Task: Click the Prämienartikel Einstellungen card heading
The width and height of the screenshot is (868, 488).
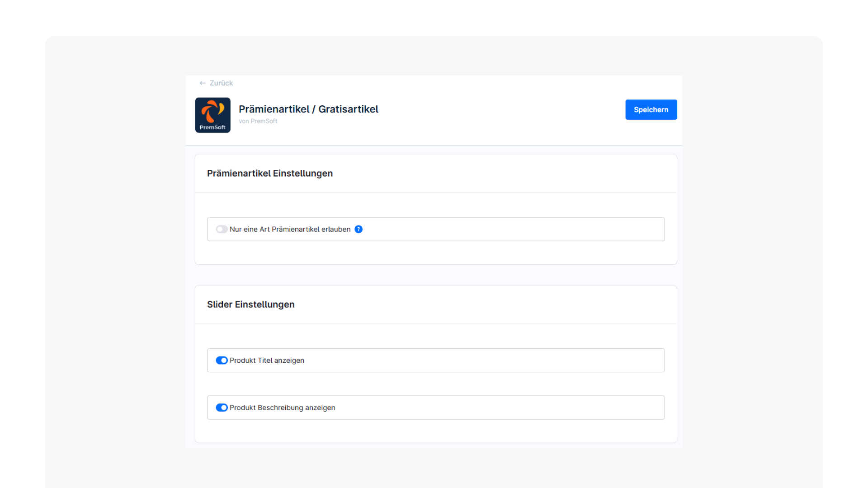Action: coord(269,174)
